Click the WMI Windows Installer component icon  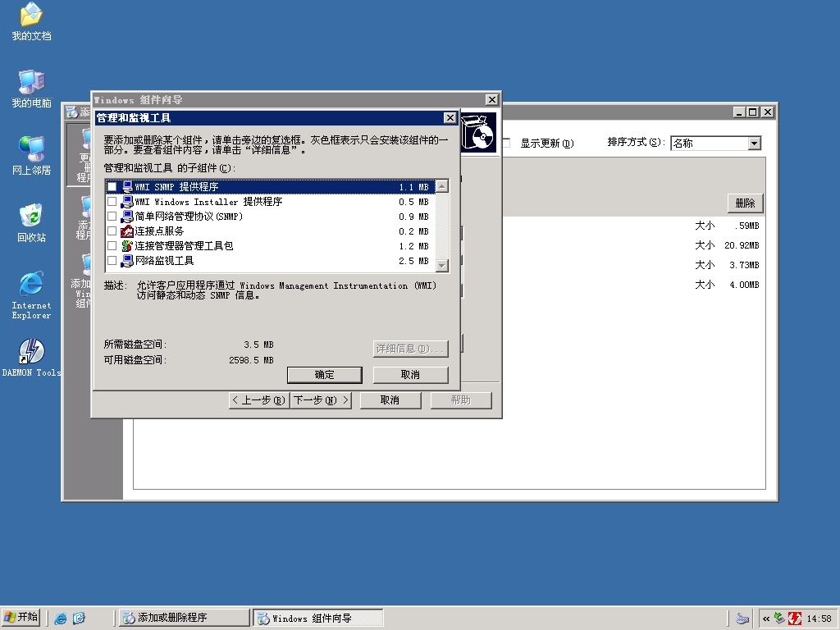pyautogui.click(x=127, y=202)
